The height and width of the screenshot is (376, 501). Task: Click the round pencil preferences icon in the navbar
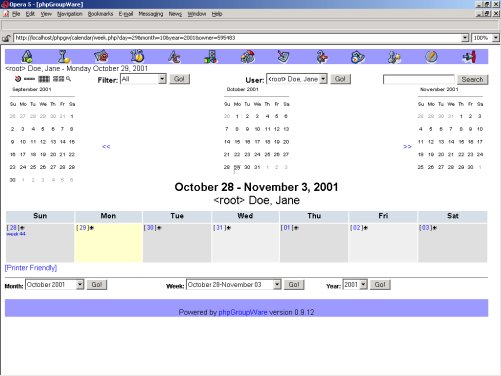(x=431, y=57)
